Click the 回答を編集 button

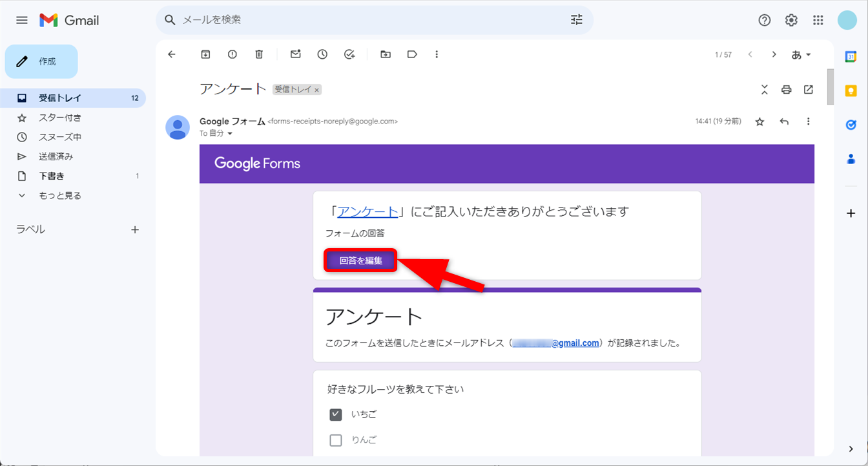(x=360, y=260)
